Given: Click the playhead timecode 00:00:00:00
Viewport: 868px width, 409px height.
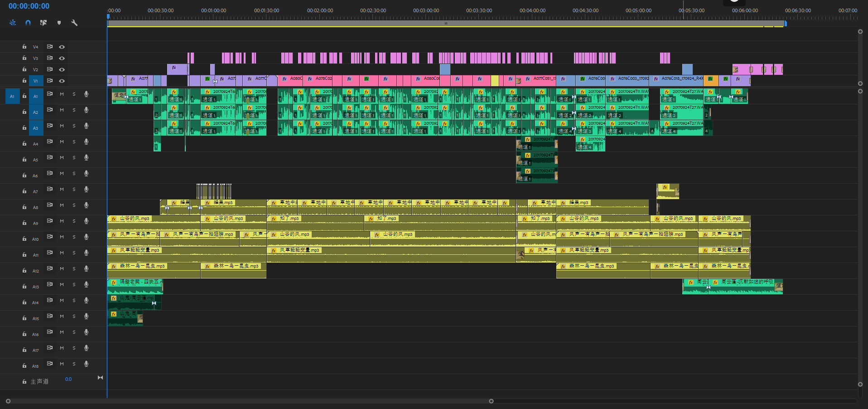Looking at the screenshot, I should pos(29,6).
